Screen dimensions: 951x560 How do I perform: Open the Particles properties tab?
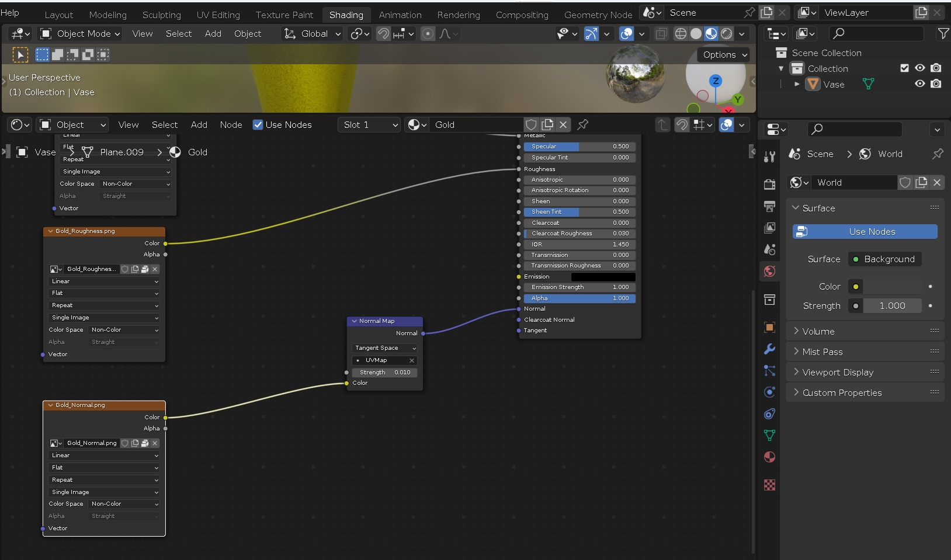[769, 370]
